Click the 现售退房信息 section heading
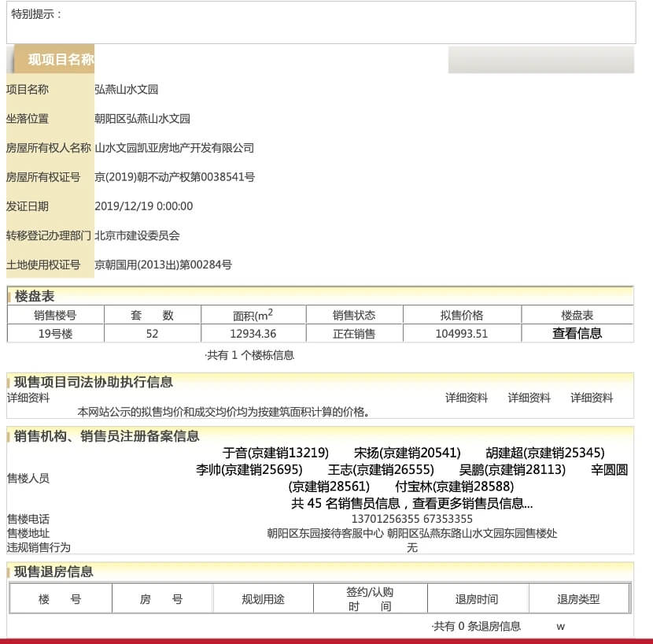This screenshot has width=653, height=644. 53,572
